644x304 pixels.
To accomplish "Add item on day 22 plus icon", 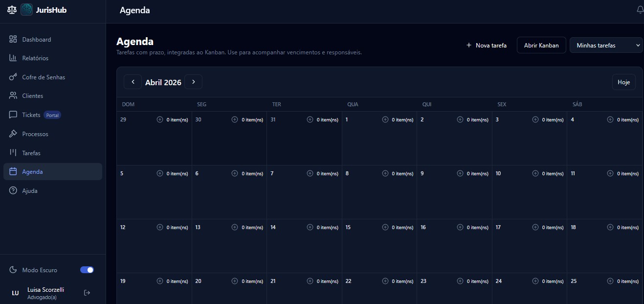I will (385, 281).
